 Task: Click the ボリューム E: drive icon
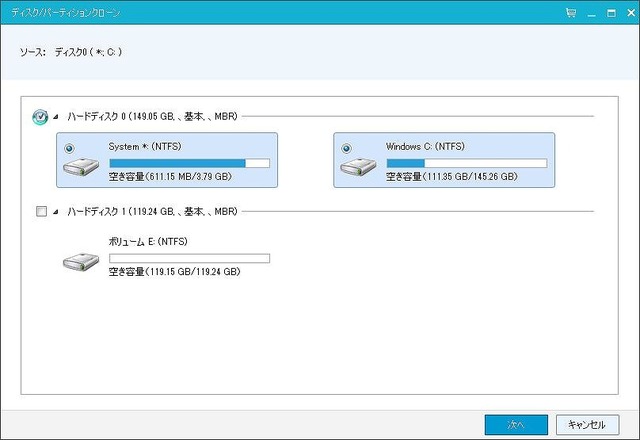point(81,262)
